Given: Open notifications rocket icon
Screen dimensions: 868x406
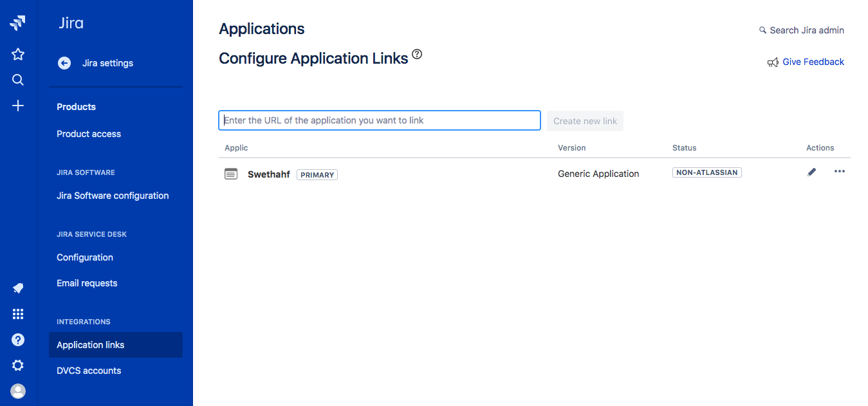Looking at the screenshot, I should (x=18, y=288).
